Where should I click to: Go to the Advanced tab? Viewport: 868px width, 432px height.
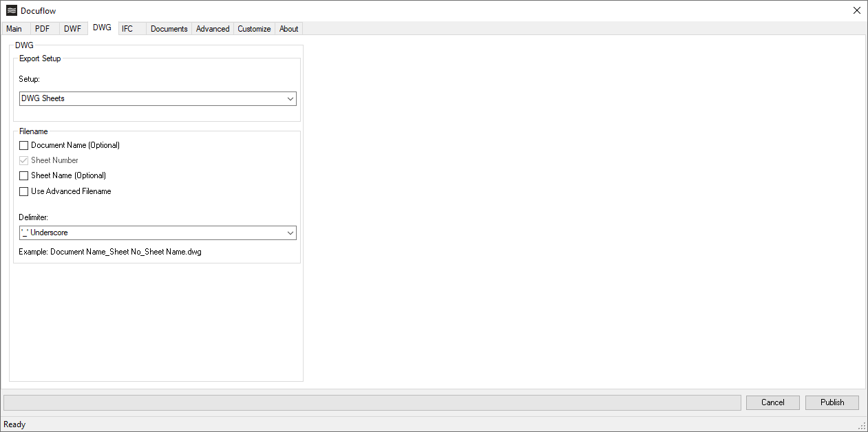tap(212, 28)
